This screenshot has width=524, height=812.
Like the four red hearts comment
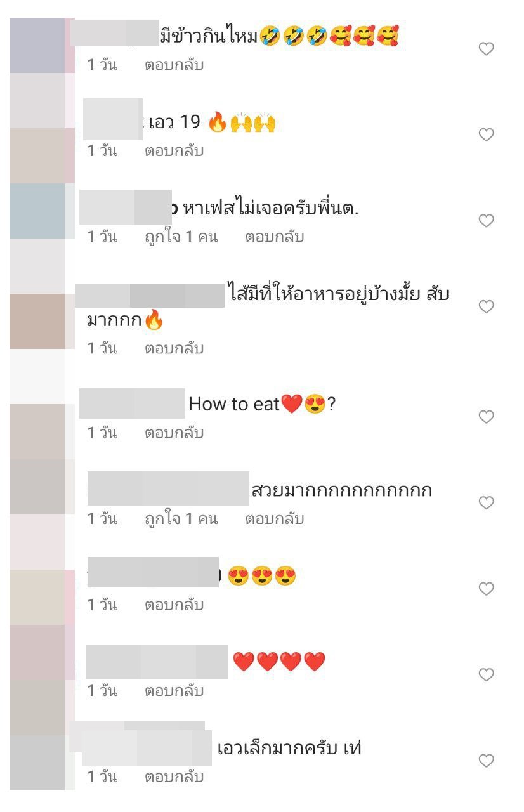coord(486,674)
